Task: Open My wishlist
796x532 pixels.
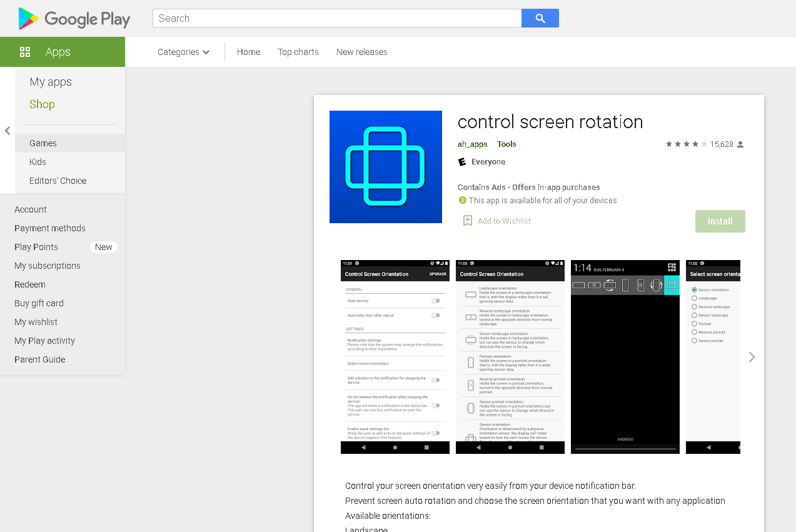Action: (x=36, y=322)
